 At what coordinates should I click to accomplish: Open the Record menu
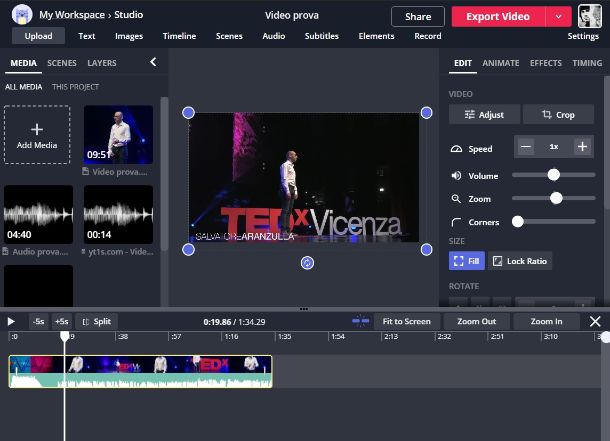[428, 36]
